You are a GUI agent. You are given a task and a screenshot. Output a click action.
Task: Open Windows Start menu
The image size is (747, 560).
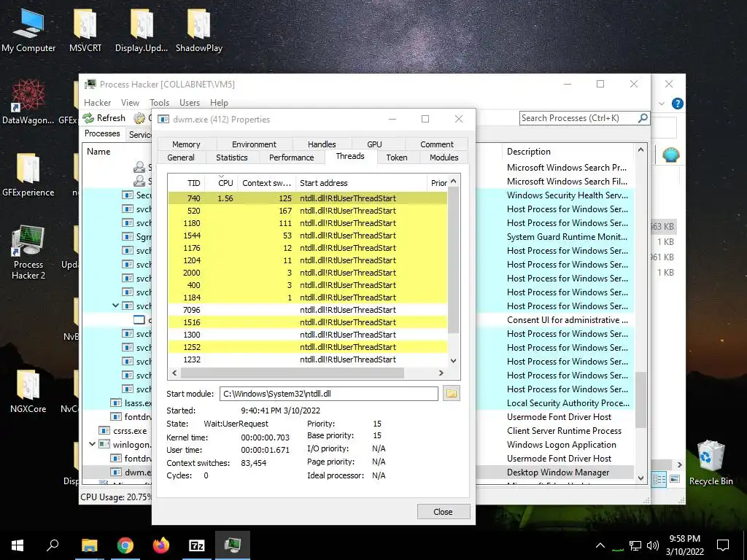point(18,545)
